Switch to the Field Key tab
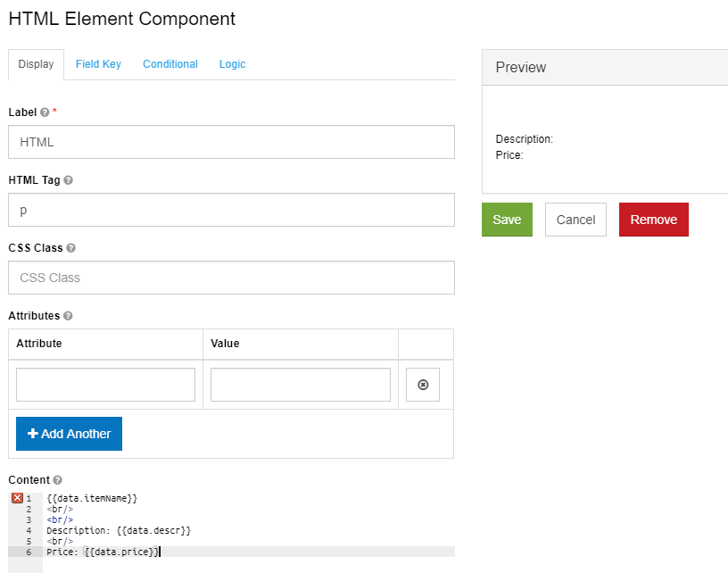This screenshot has width=728, height=573. coord(98,64)
